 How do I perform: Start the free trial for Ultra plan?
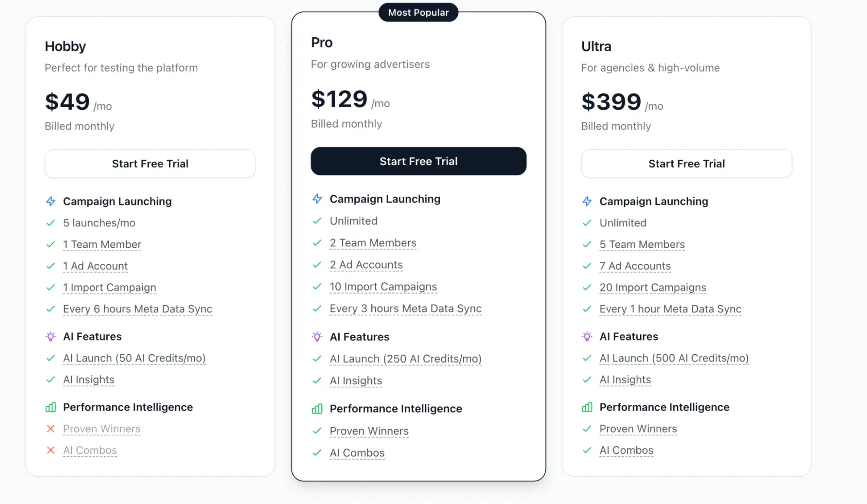[x=687, y=164]
